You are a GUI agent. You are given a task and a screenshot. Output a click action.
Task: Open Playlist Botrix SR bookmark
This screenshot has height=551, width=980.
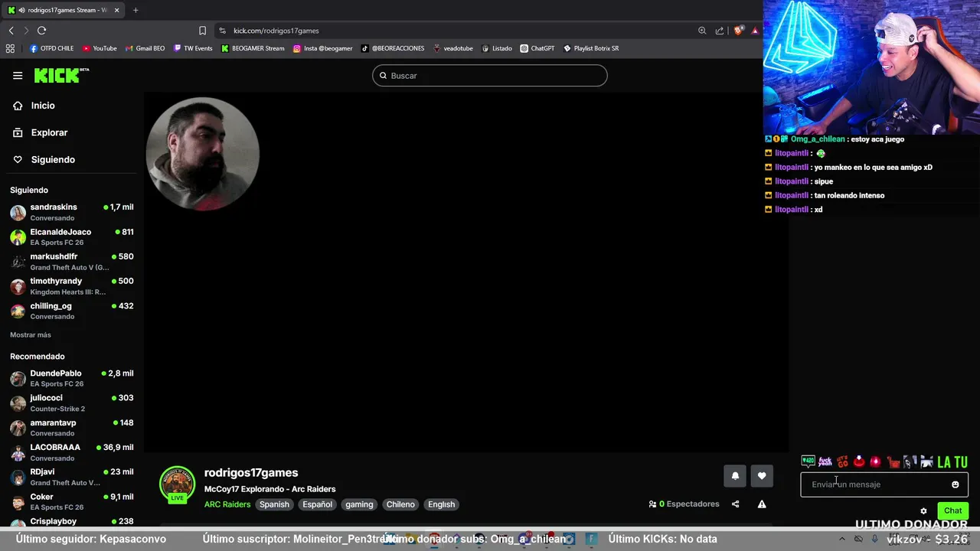pyautogui.click(x=591, y=48)
